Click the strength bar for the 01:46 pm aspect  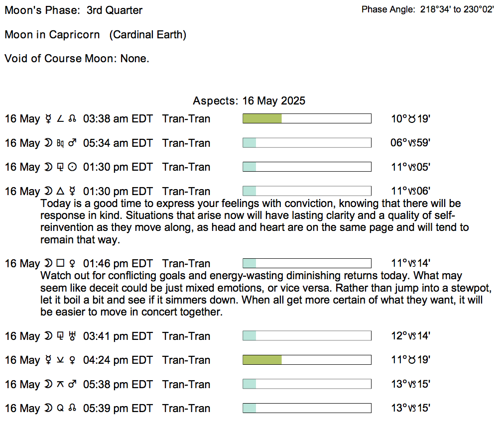click(x=306, y=264)
